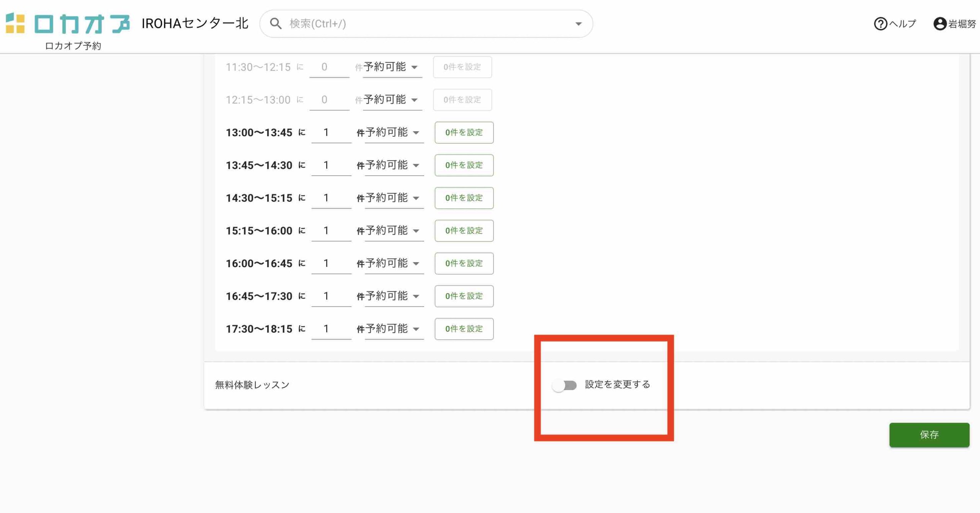Click the ロカオプ logo icon
The height and width of the screenshot is (513, 980).
click(15, 23)
